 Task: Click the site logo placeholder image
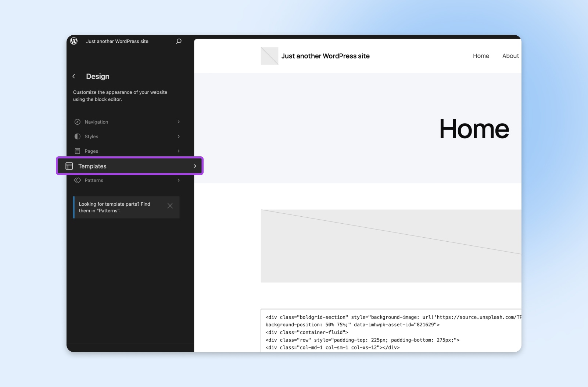(269, 56)
